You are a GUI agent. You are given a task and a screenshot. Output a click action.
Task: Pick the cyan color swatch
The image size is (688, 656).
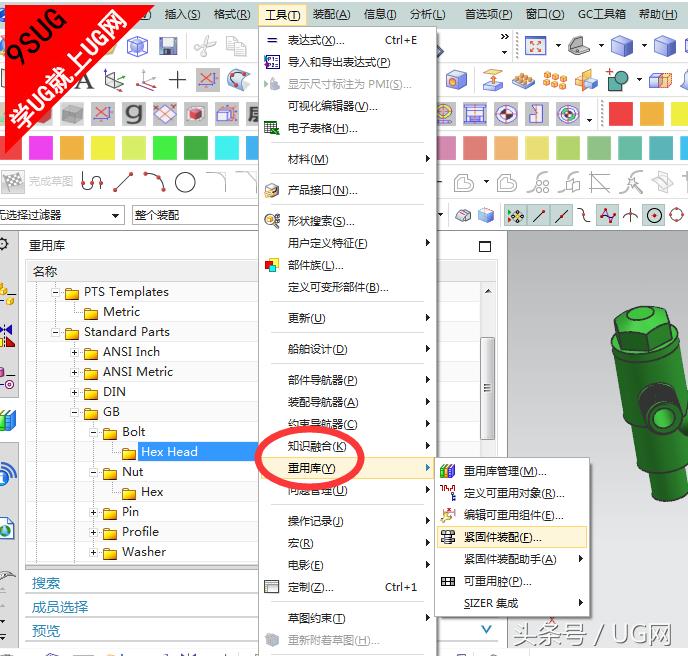226,147
